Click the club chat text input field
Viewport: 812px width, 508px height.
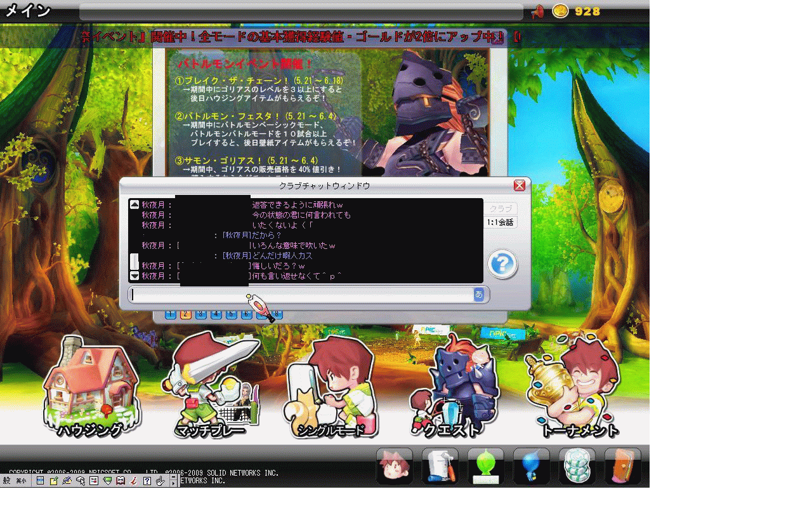point(301,294)
